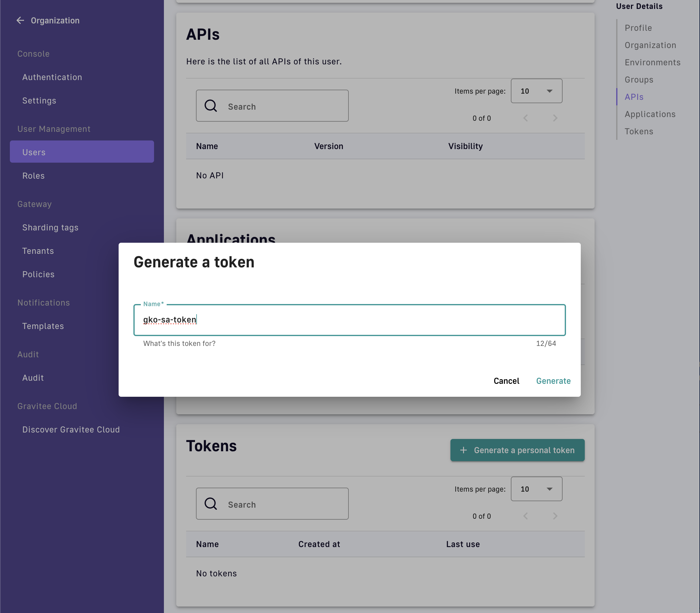Open Authentication in the Console sidebar

pyautogui.click(x=52, y=77)
